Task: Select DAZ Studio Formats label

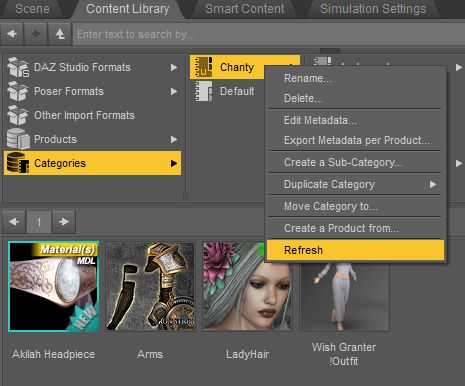Action: [x=82, y=67]
